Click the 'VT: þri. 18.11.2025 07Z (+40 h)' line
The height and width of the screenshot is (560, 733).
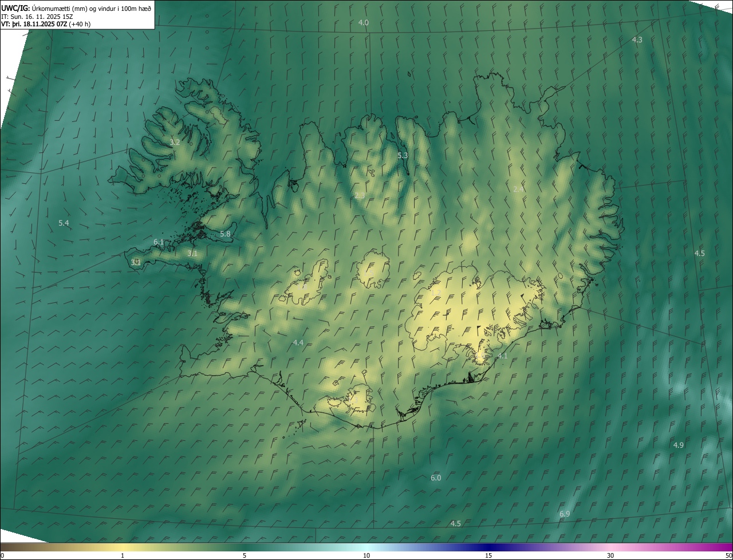46,24
